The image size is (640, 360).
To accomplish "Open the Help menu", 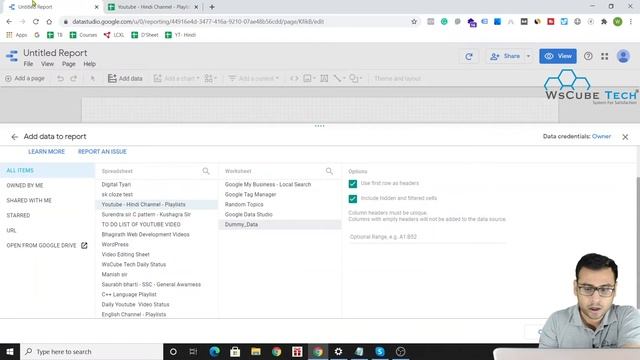I will tap(89, 64).
